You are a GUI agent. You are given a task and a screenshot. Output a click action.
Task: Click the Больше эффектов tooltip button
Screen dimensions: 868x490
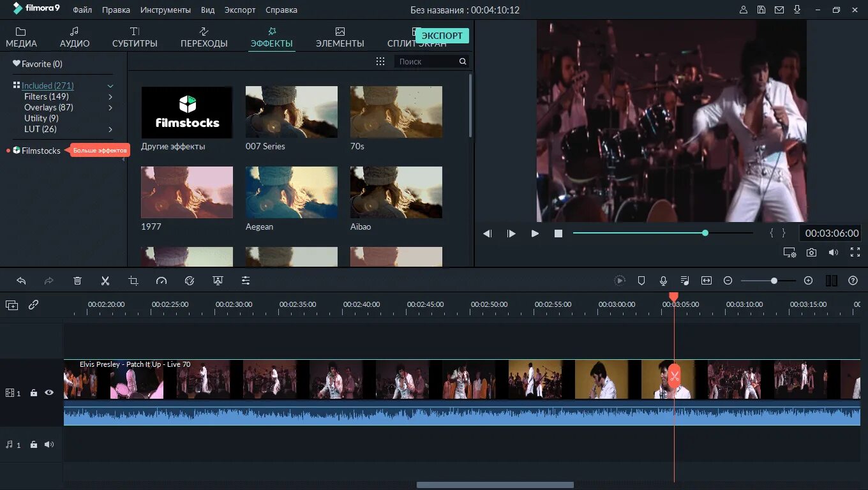[100, 151]
